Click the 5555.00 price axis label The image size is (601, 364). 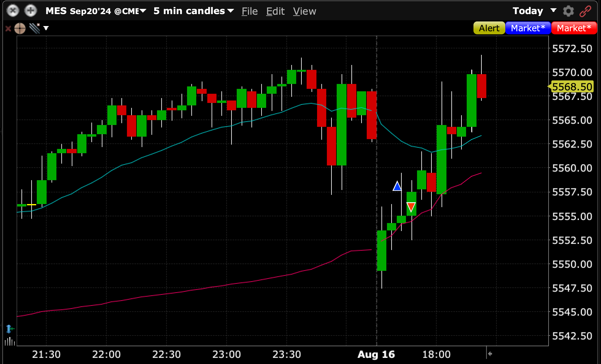572,216
